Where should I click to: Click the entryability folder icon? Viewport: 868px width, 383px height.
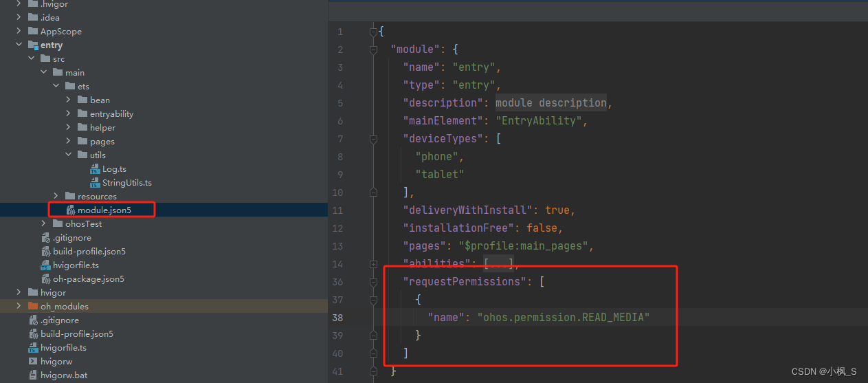coord(82,113)
